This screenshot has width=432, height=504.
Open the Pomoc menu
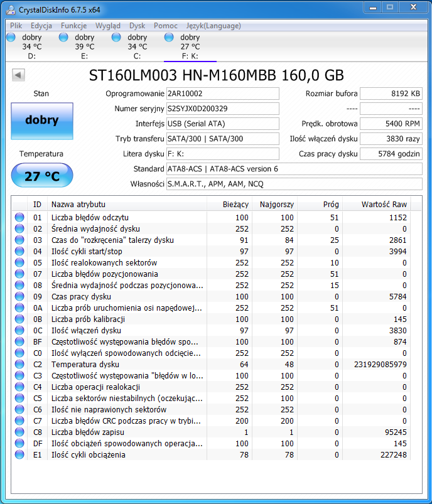(165, 26)
